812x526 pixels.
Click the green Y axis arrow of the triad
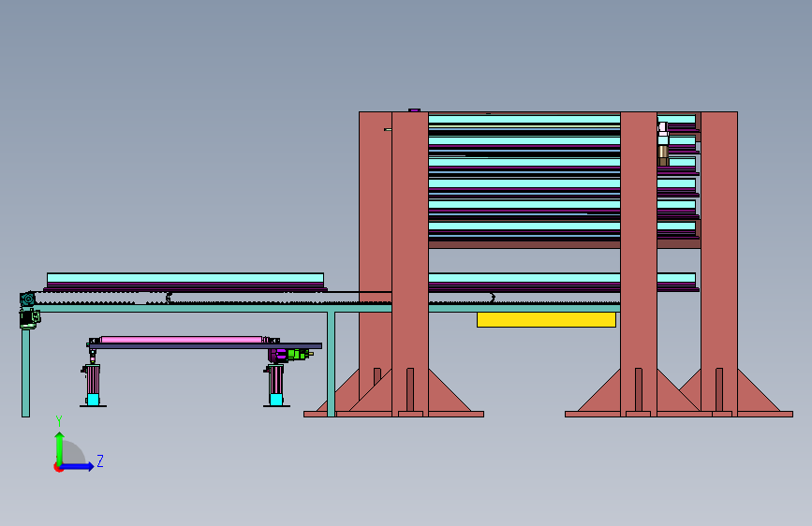click(60, 448)
